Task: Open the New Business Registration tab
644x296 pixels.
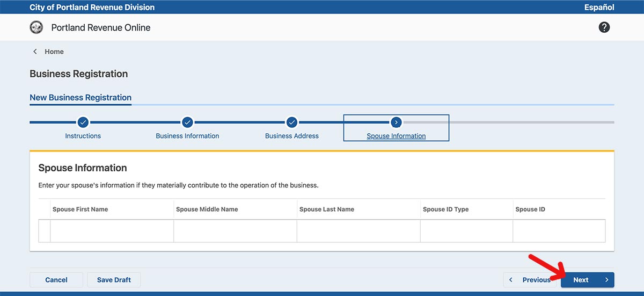Action: tap(80, 97)
